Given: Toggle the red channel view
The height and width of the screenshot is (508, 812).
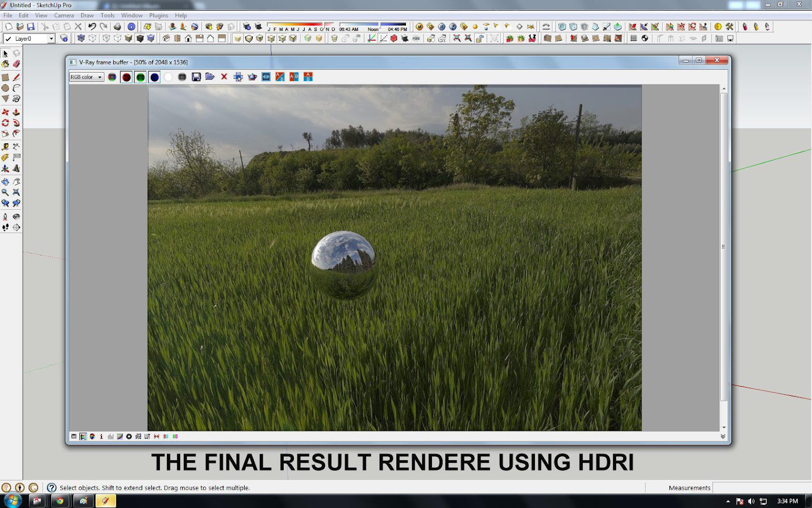Looking at the screenshot, I should 126,77.
